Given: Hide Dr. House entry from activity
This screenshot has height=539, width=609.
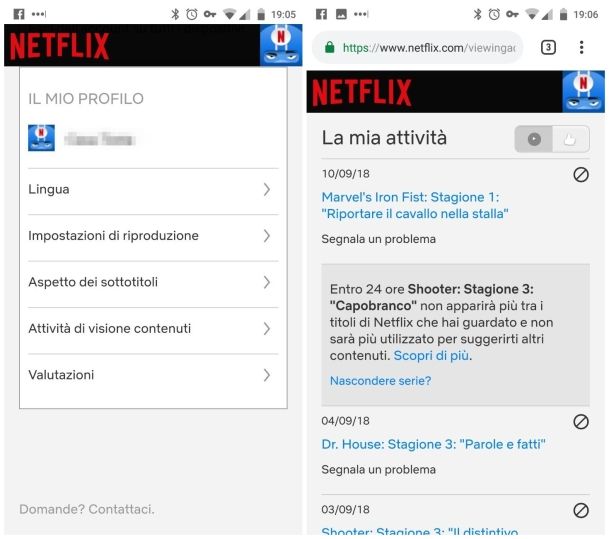Looking at the screenshot, I should point(581,422).
